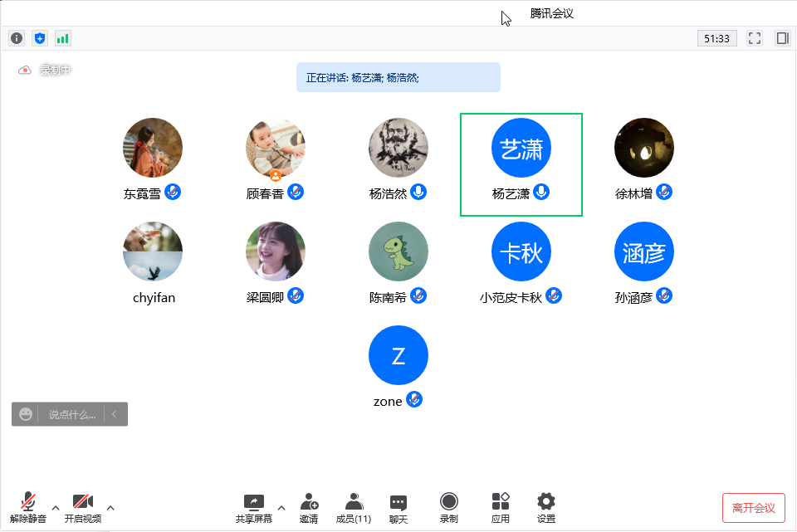The image size is (797, 532).
Task: Type in the 说点什么 chat input
Action: 71,414
